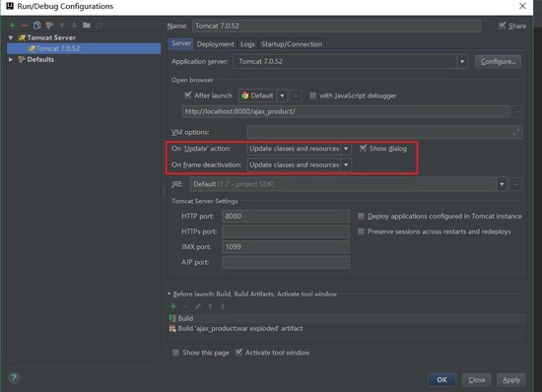Screen dimensions: 542x392
Task: Click the Apply button
Action: click(x=511, y=380)
